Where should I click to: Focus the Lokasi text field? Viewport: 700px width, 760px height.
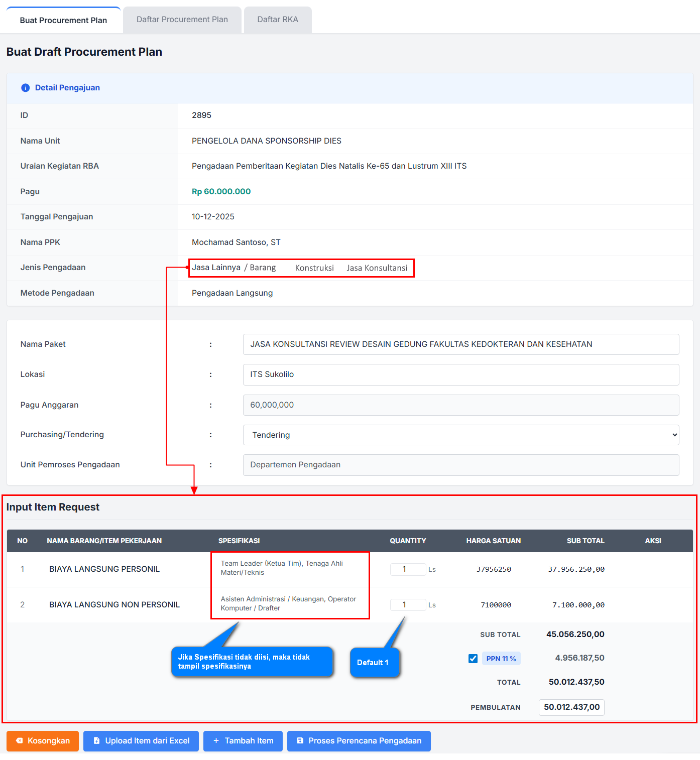460,374
